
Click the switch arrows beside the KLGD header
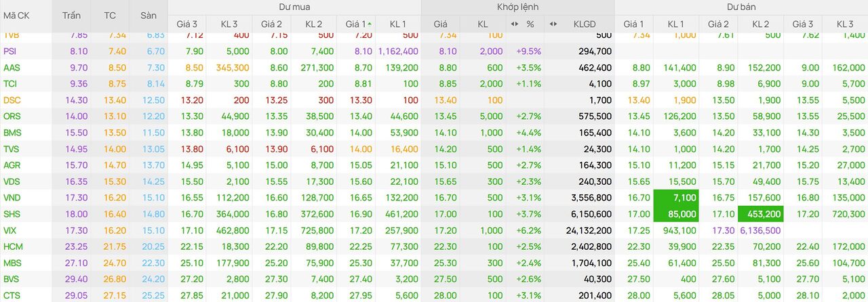click(x=553, y=24)
